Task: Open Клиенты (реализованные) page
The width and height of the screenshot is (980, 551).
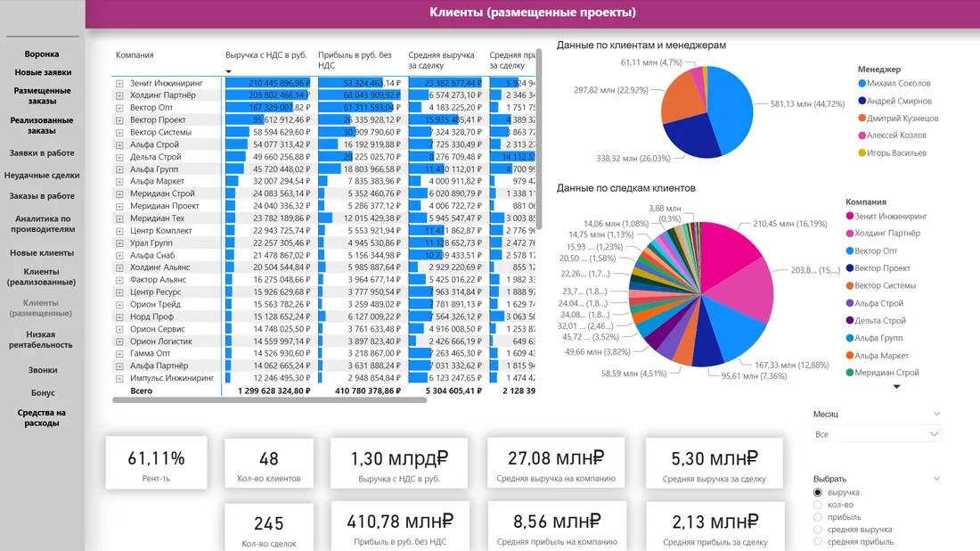Action: (41, 277)
